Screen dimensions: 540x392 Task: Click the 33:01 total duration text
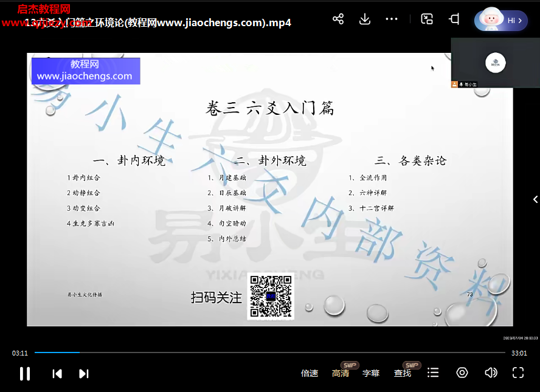pyautogui.click(x=519, y=353)
